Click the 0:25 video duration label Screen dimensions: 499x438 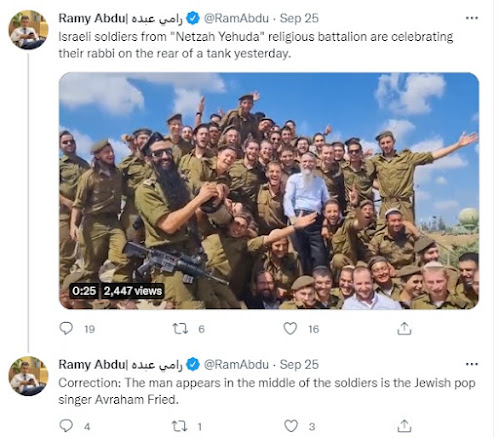click(x=84, y=291)
